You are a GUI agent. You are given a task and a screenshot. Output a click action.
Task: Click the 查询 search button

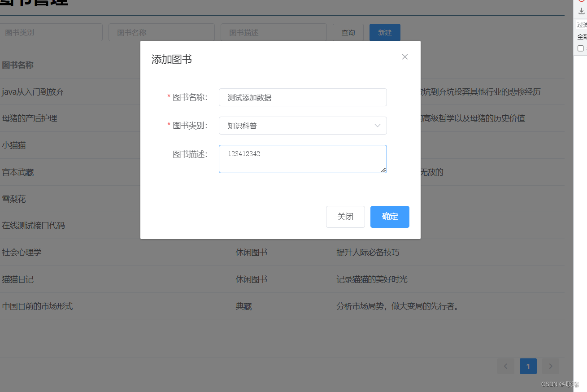click(x=348, y=32)
